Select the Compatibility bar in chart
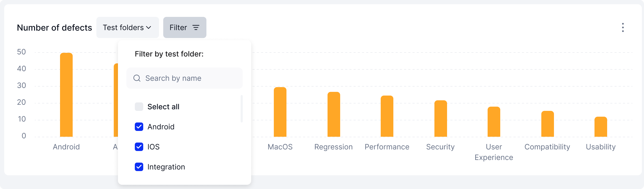The image size is (644, 189). (x=548, y=124)
